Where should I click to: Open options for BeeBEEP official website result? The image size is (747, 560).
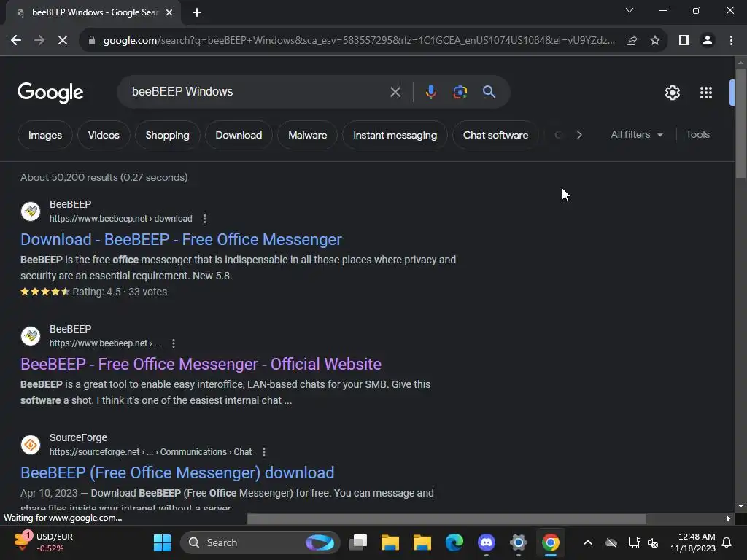point(174,343)
